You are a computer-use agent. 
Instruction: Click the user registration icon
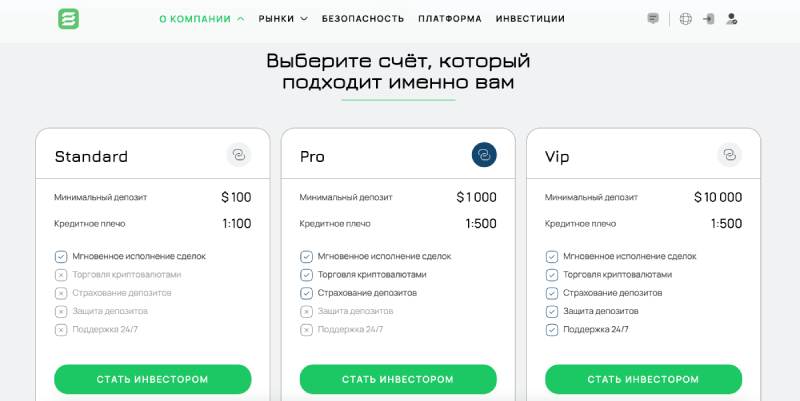pyautogui.click(x=732, y=18)
